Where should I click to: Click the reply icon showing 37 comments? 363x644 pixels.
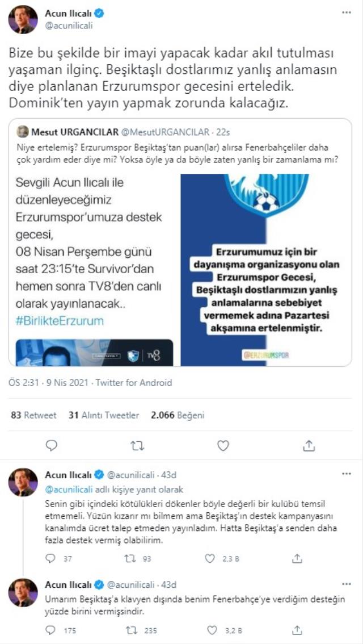point(50,559)
